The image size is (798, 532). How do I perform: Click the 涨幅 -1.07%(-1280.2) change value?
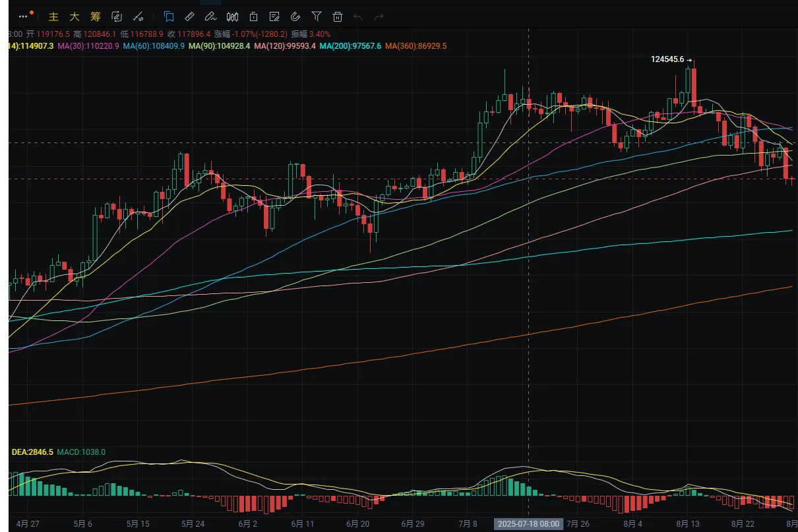click(x=251, y=34)
